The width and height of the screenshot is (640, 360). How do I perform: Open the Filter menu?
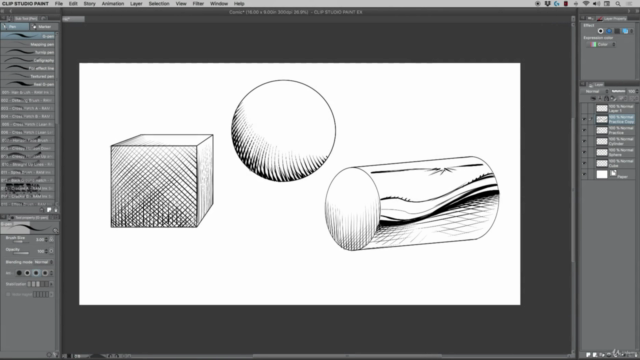coord(198,4)
